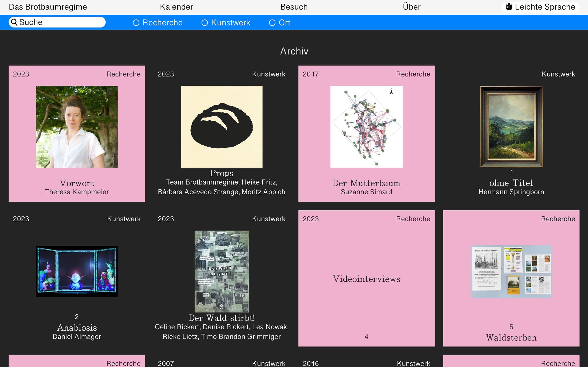Open the Vorwort entry by Theresa Kampmeier
The height and width of the screenshot is (367, 588).
coord(77,183)
